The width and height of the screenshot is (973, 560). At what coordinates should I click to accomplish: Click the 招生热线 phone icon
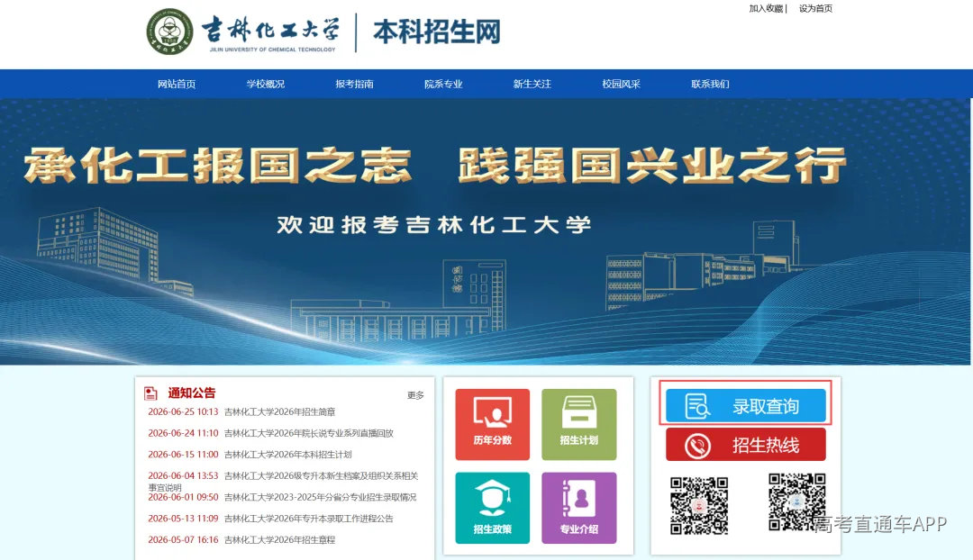click(x=697, y=446)
